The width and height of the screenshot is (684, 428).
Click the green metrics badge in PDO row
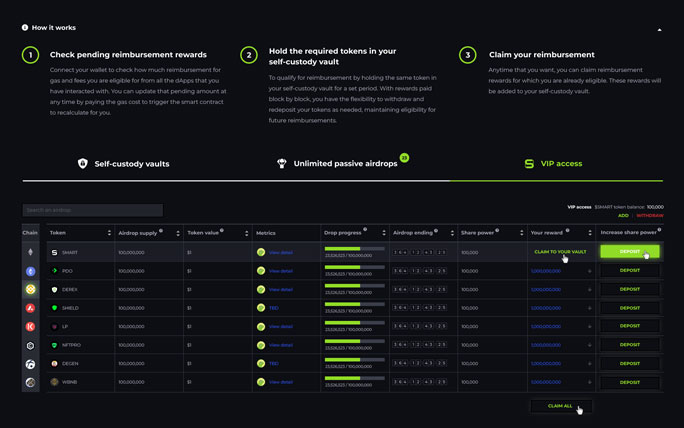[x=261, y=271]
